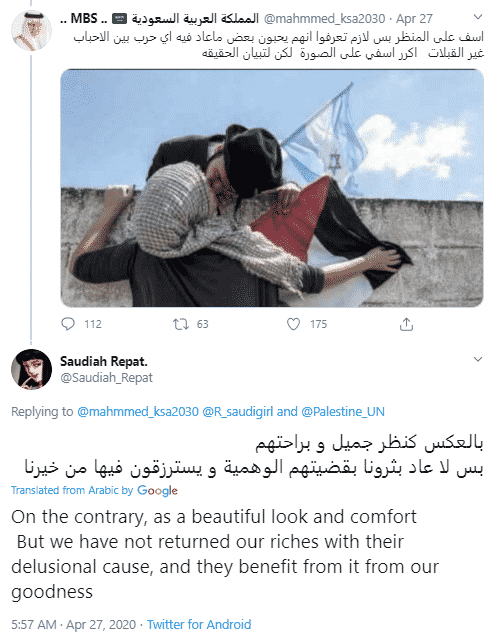Click the reply icon with 112 replies

coord(68,324)
